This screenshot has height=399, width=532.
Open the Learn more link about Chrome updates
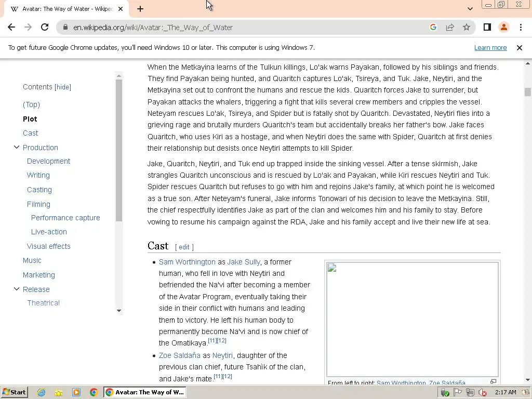click(490, 48)
